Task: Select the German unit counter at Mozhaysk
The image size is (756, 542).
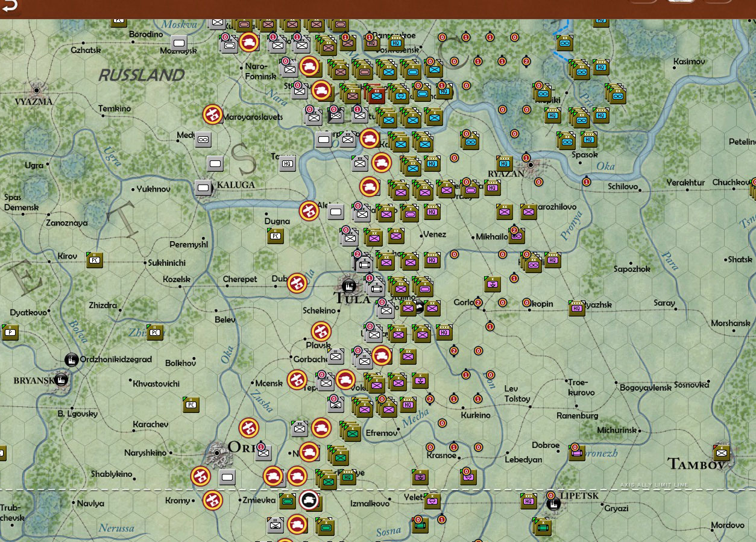Action: (x=178, y=43)
